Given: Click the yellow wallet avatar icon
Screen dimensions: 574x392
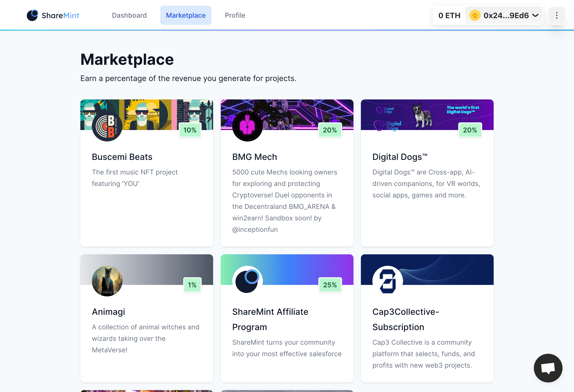Looking at the screenshot, I should (475, 15).
